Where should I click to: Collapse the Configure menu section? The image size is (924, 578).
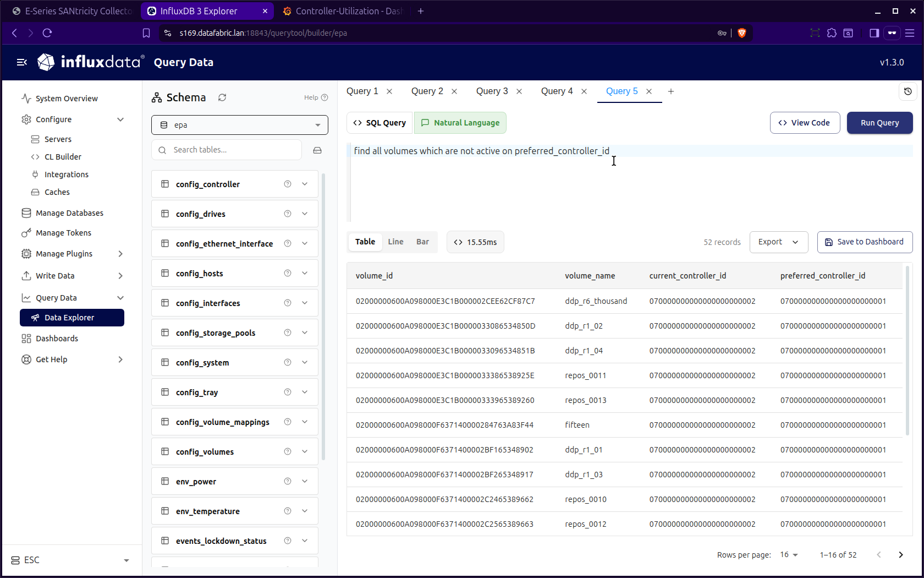[120, 119]
